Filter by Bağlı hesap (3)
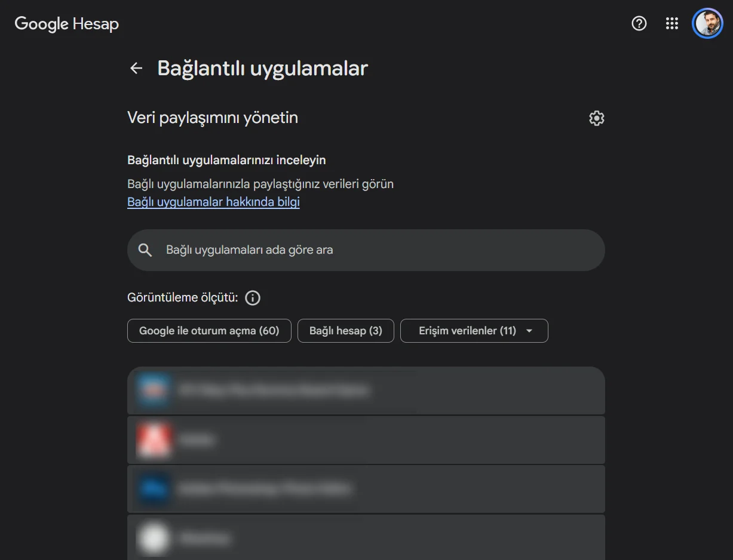733x560 pixels. [x=346, y=331]
